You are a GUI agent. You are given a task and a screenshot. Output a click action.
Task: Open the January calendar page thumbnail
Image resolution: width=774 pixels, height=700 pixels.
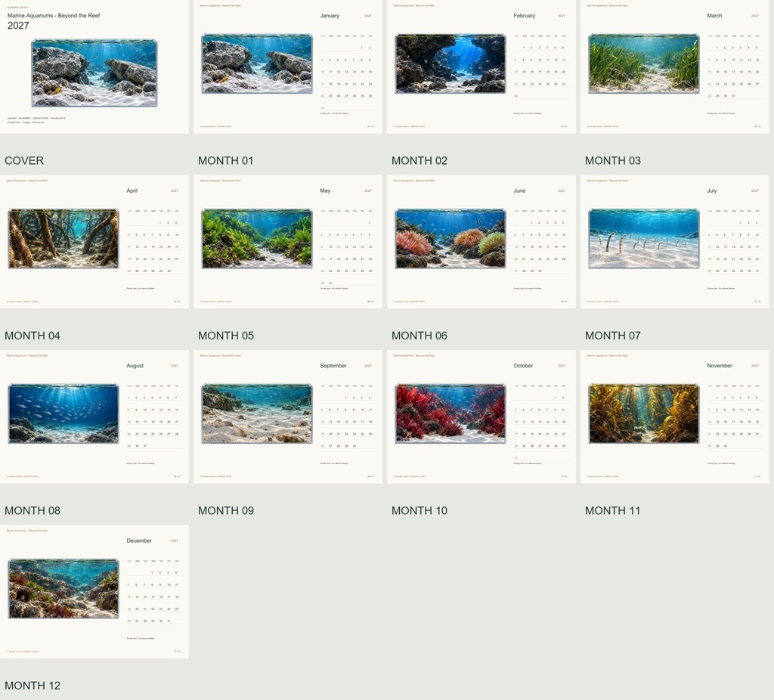[x=288, y=67]
